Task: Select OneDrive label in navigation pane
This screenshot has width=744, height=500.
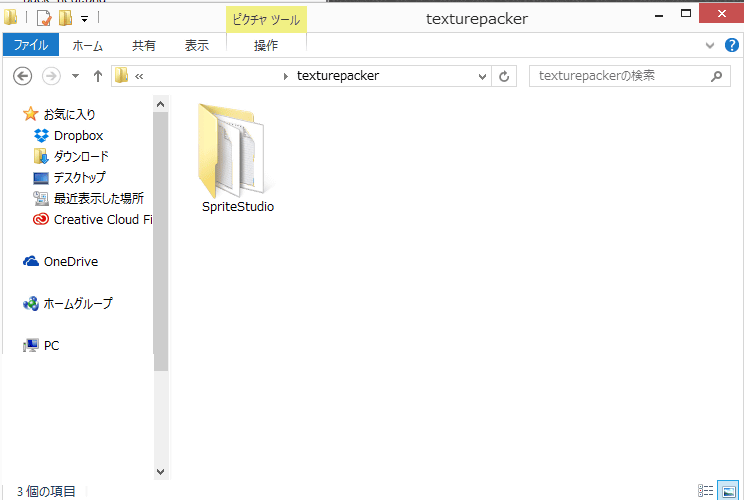Action: click(x=71, y=261)
